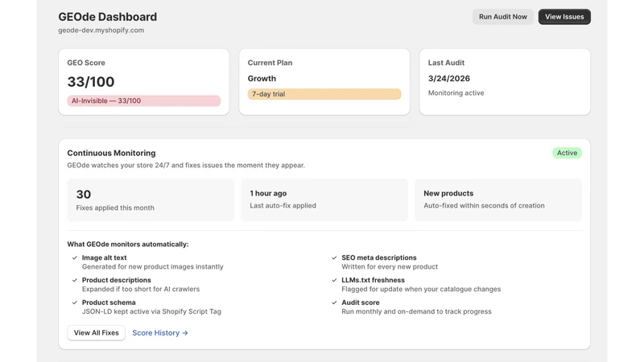644x362 pixels.
Task: Click the green Active status badge
Action: pyautogui.click(x=567, y=153)
